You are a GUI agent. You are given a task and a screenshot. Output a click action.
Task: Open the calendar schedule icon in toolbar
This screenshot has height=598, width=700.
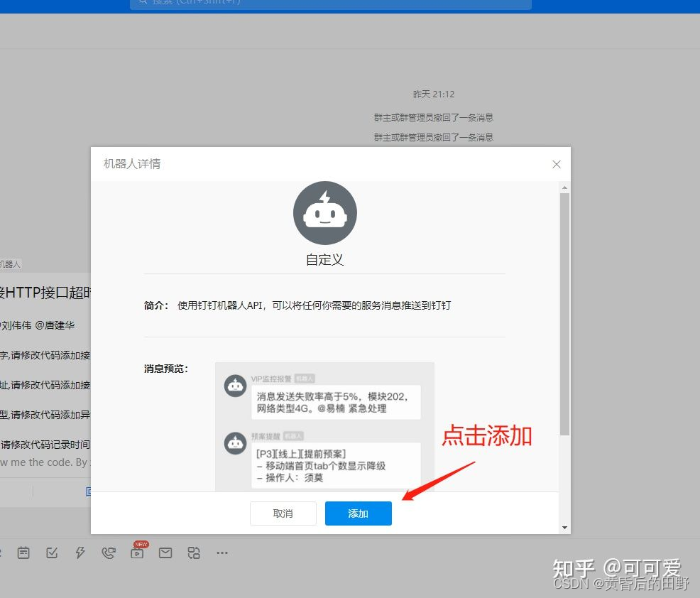pyautogui.click(x=23, y=553)
